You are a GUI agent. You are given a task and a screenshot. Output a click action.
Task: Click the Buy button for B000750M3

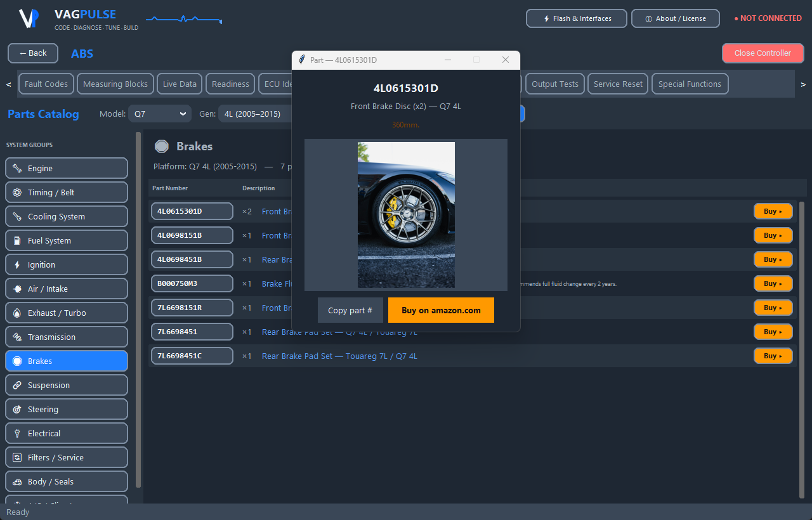[773, 283]
